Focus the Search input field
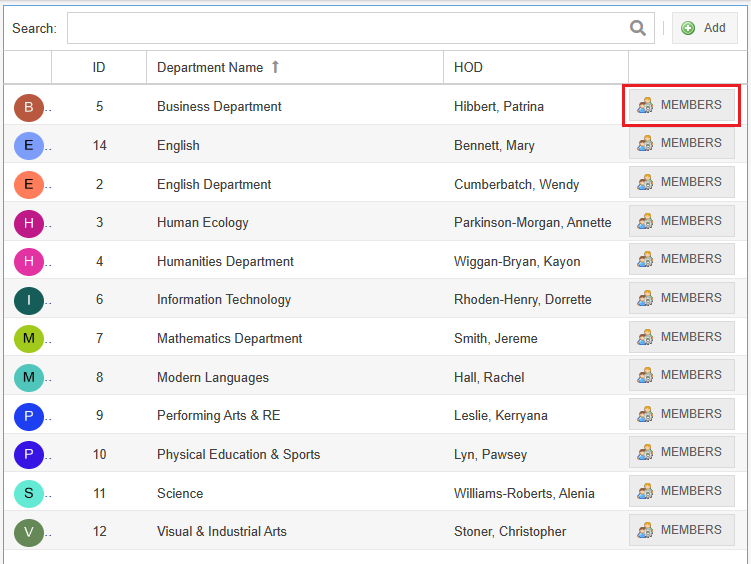751x564 pixels. [x=360, y=28]
